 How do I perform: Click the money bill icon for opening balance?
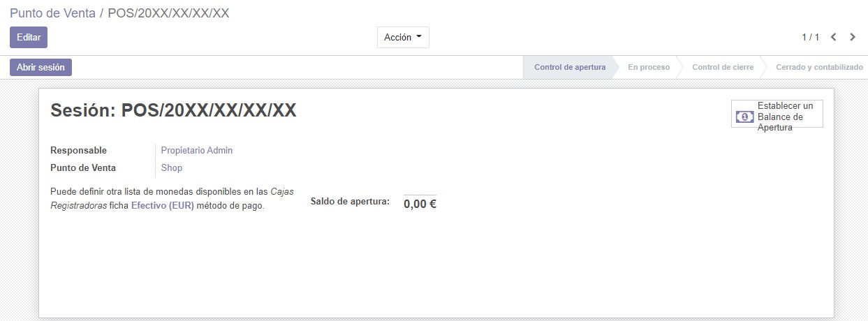tap(745, 117)
